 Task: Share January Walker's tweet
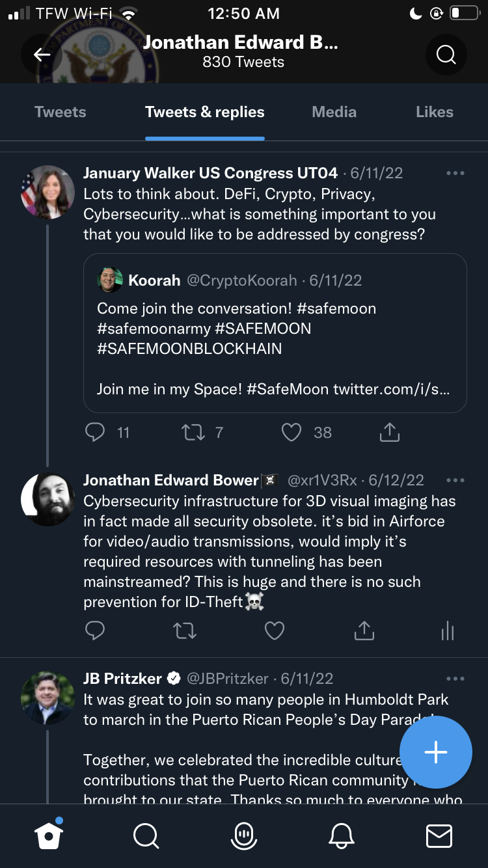tap(389, 433)
